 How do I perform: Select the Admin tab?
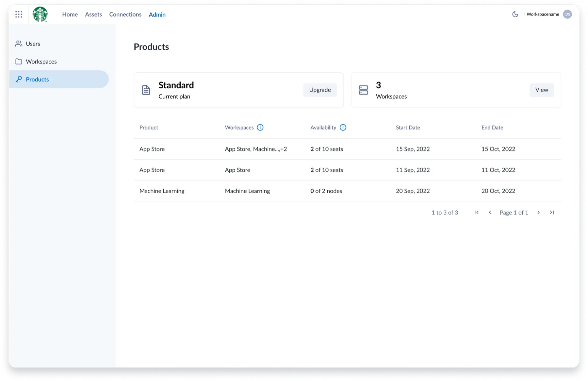tap(157, 14)
